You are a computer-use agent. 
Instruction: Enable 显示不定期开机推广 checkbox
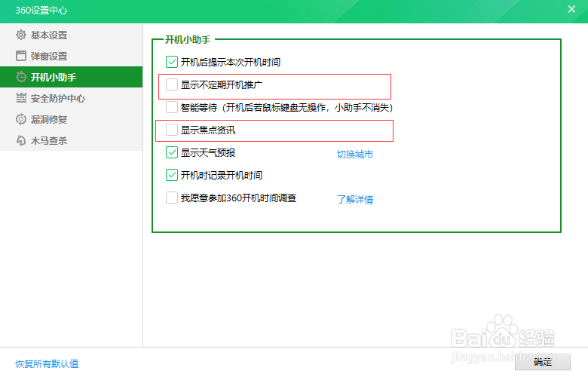pos(172,84)
